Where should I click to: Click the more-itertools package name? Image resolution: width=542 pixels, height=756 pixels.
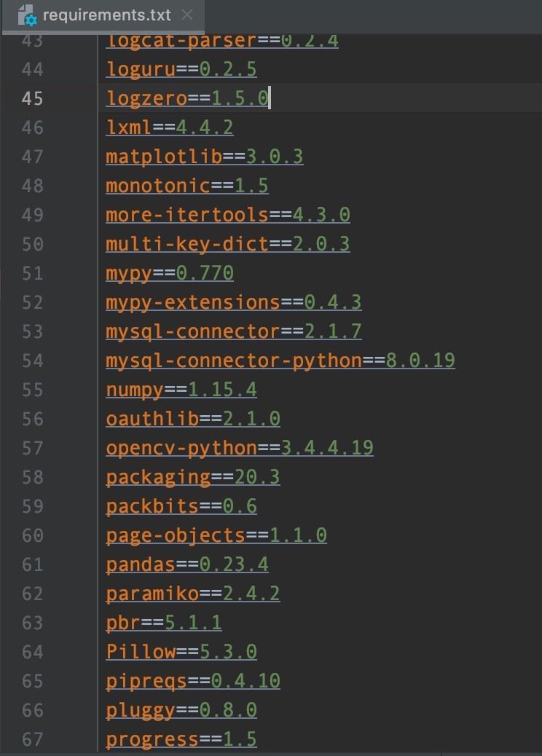pos(187,215)
